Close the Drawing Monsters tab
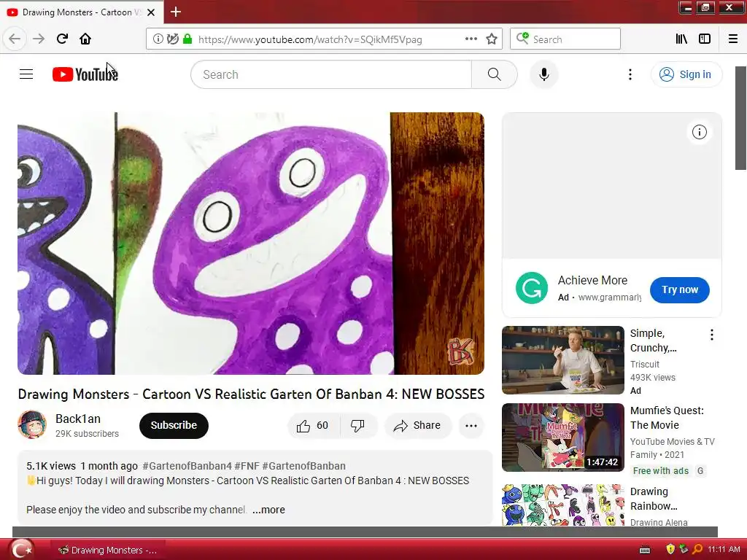 point(151,12)
